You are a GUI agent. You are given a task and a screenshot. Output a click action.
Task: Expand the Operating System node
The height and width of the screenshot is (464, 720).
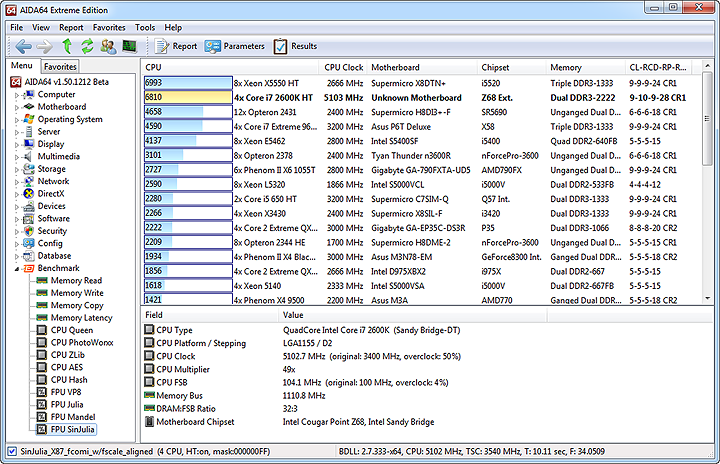pos(17,120)
